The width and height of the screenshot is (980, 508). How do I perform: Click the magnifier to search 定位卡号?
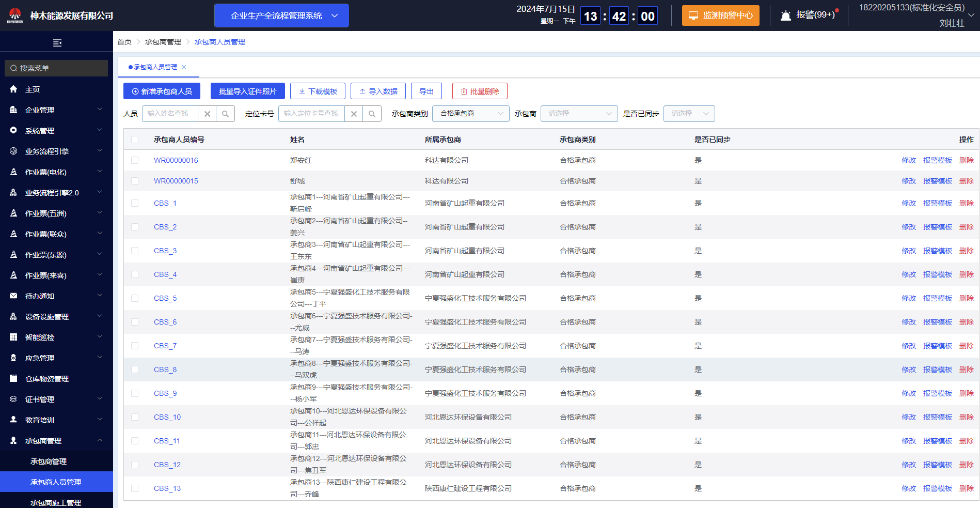372,113
